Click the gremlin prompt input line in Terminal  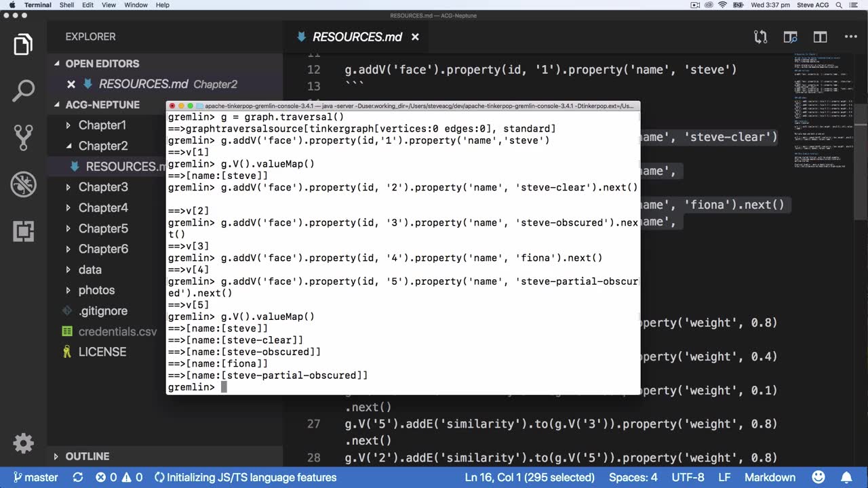click(x=403, y=387)
